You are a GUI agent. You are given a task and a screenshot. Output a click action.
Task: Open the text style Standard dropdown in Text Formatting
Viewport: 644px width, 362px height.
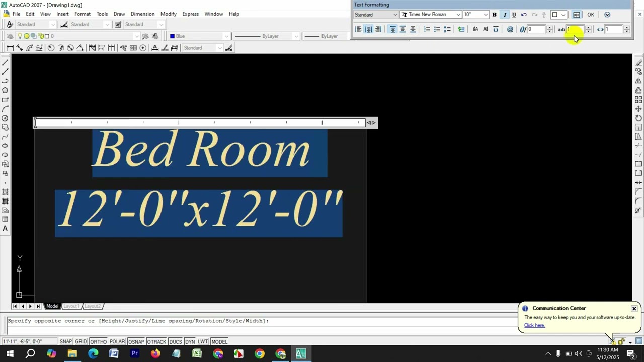coord(376,15)
